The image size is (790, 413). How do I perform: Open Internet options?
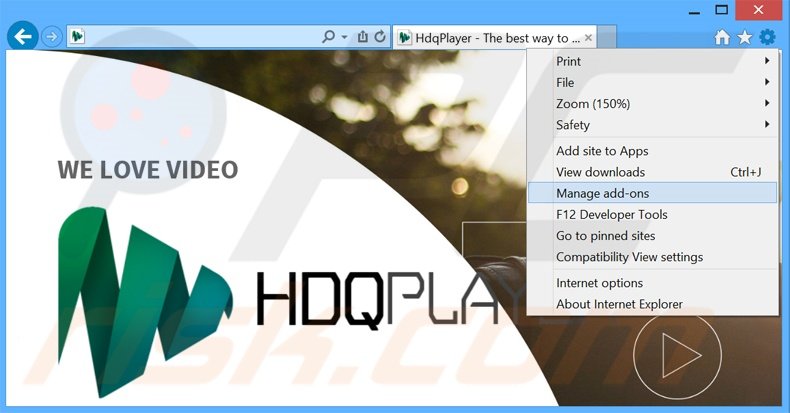click(x=652, y=283)
